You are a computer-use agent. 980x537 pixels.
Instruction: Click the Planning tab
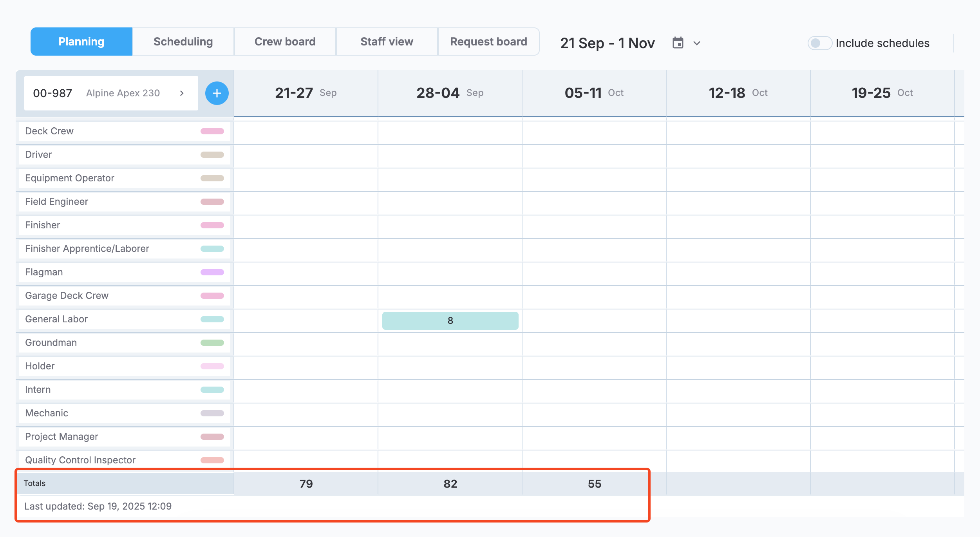coord(81,42)
